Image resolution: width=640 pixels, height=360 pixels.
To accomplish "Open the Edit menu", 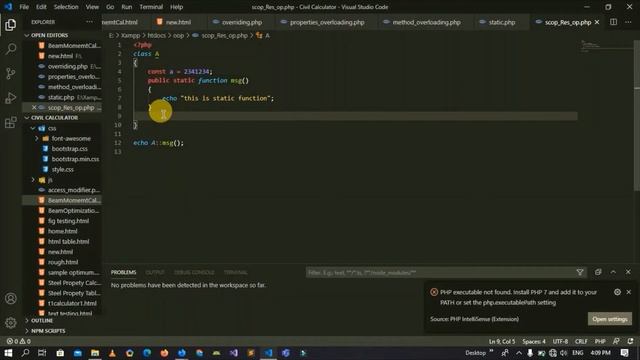I will click(41, 7).
